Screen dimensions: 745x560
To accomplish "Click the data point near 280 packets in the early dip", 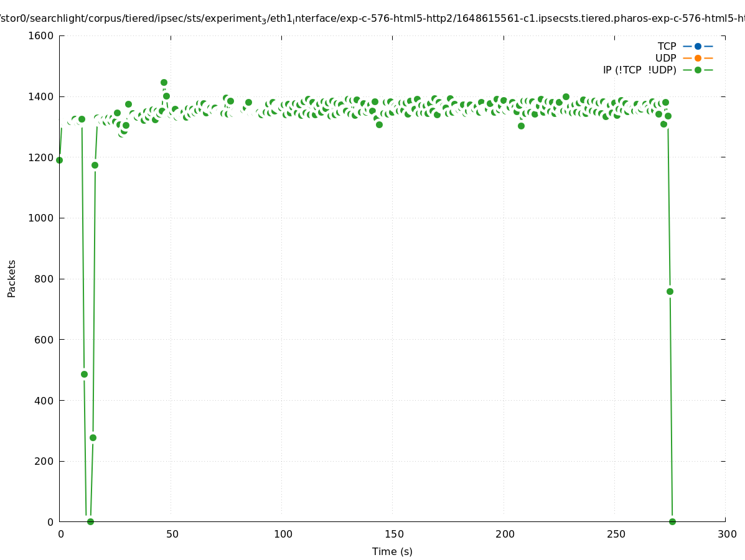I will 93,437.
